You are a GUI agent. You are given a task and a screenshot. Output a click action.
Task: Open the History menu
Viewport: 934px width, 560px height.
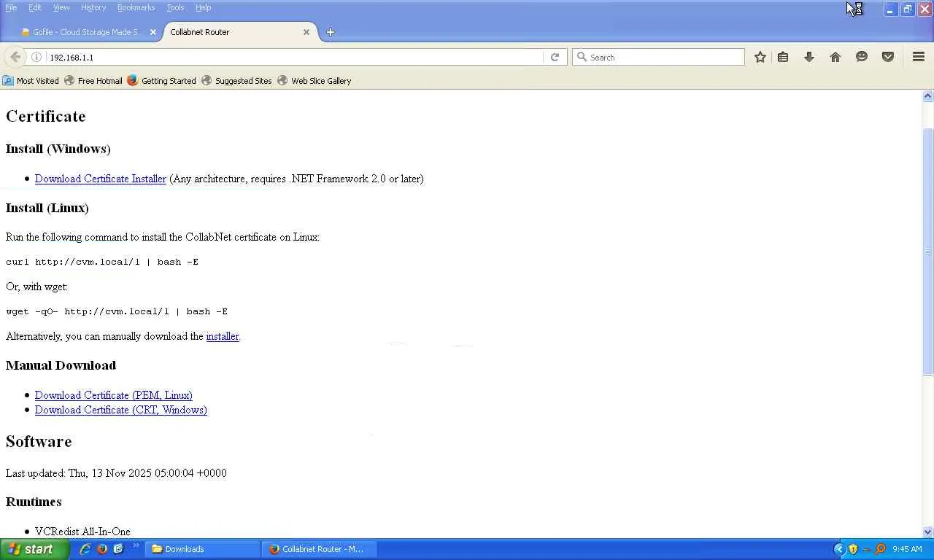[x=93, y=7]
